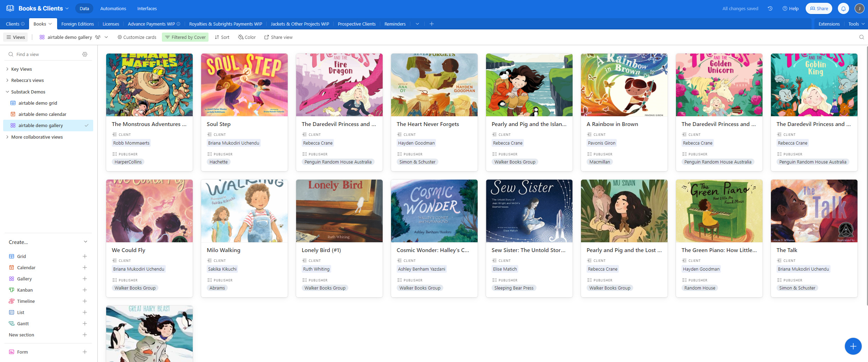Image resolution: width=868 pixels, height=362 pixels.
Task: Add a New section with its plus
Action: (x=85, y=335)
